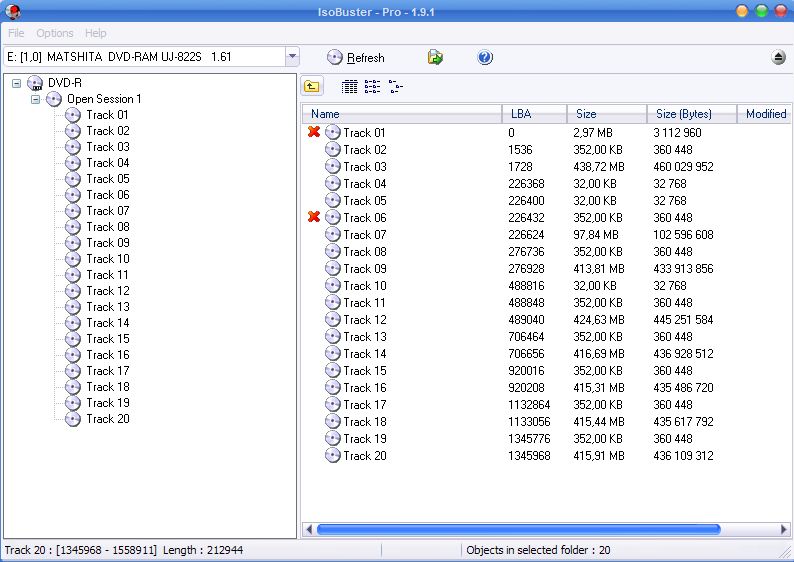Click the LBA value 1345968
794x562 pixels.
(x=529, y=456)
